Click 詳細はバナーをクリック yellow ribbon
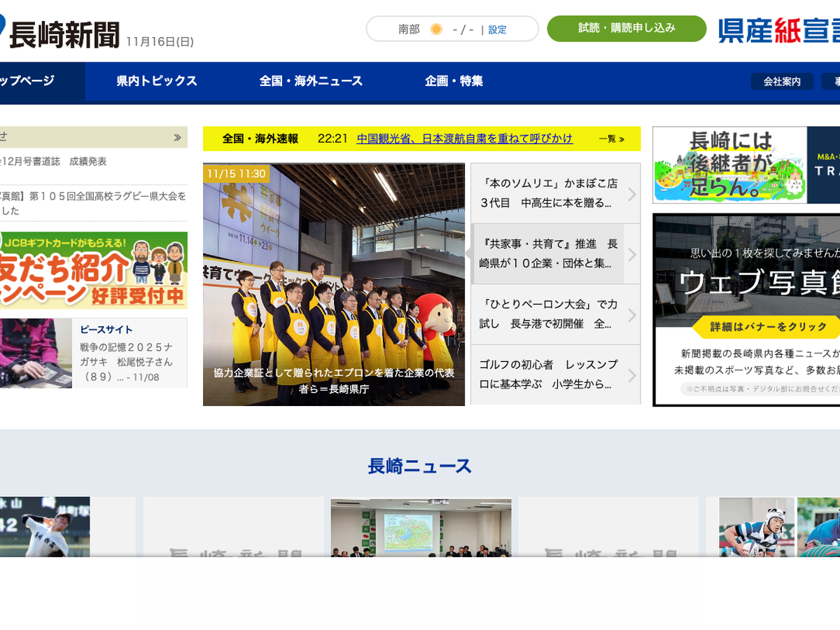 [768, 327]
